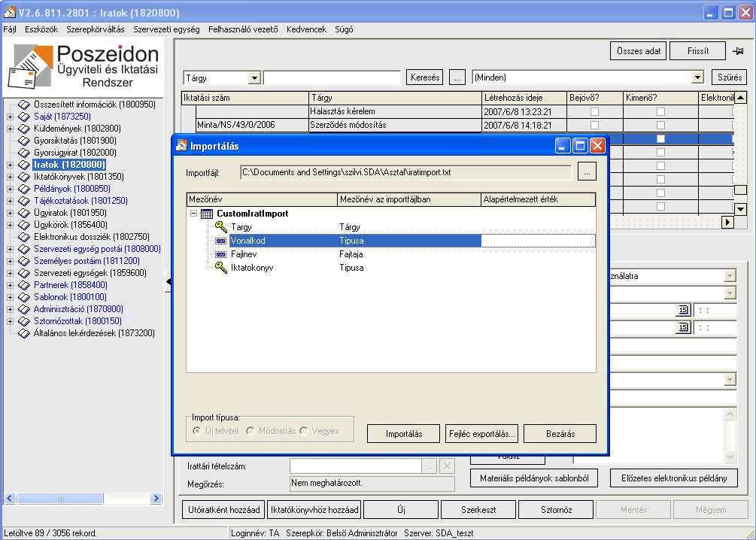
Task: Click the Importálás button
Action: point(403,433)
